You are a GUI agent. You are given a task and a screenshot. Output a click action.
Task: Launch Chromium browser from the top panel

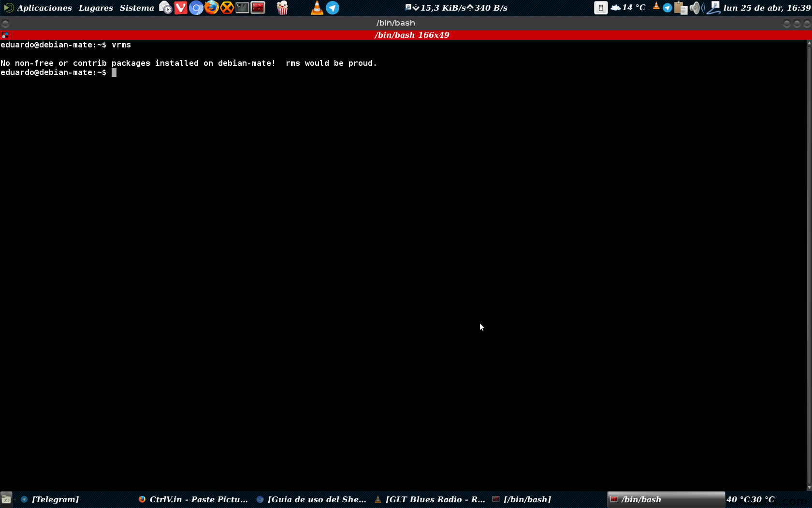(x=196, y=8)
